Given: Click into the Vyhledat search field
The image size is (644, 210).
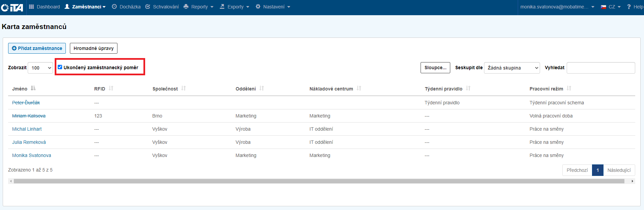Looking at the screenshot, I should coord(600,68).
